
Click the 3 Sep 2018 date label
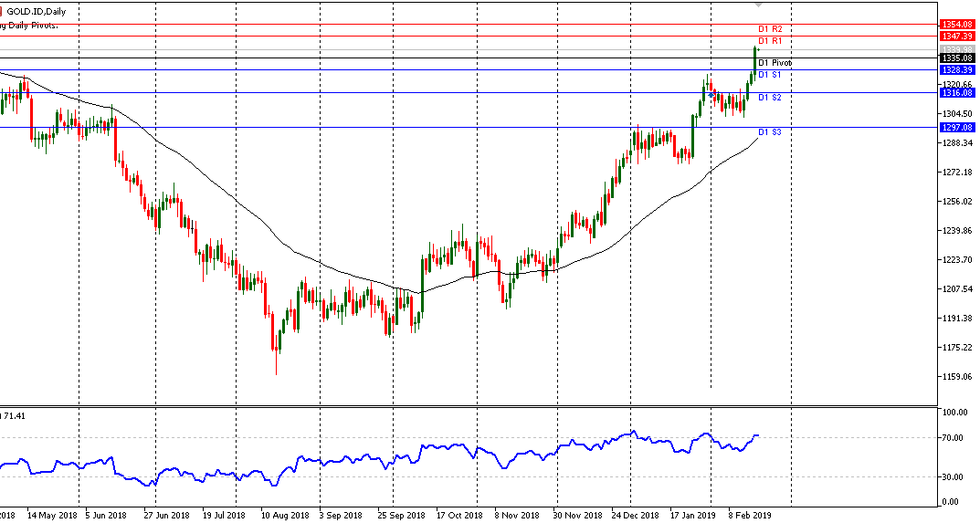341,516
